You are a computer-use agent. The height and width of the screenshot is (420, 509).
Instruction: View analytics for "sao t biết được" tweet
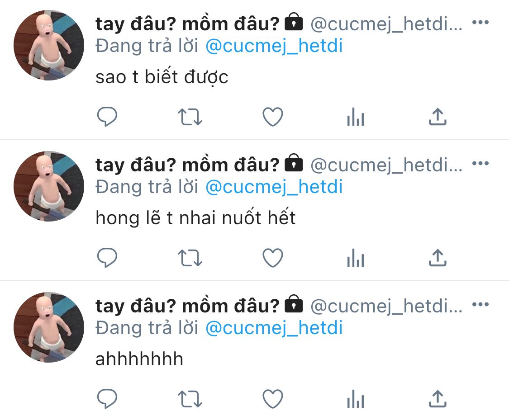point(355,118)
